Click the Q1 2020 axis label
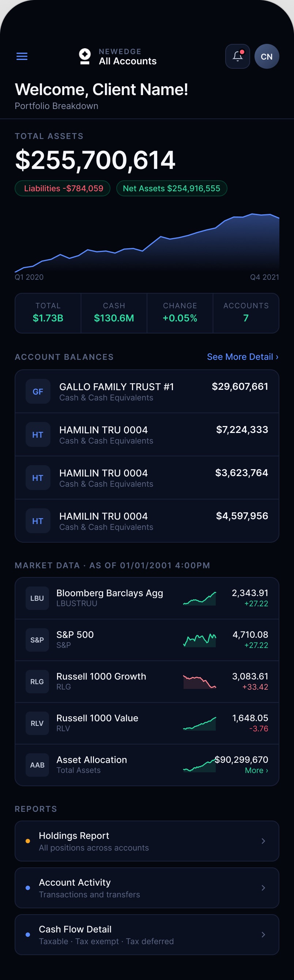This screenshot has width=294, height=980. click(x=29, y=277)
